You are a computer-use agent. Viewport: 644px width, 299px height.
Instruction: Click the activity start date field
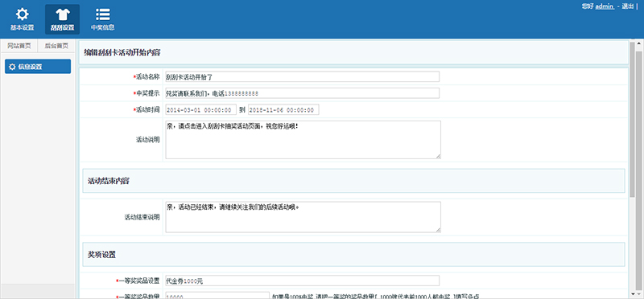coord(200,109)
